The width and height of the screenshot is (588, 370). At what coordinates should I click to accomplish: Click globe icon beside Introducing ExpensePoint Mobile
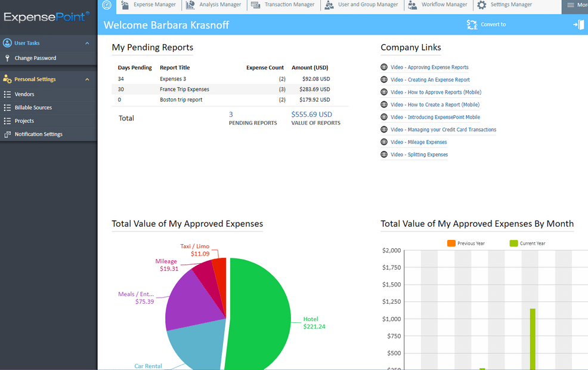pos(384,117)
